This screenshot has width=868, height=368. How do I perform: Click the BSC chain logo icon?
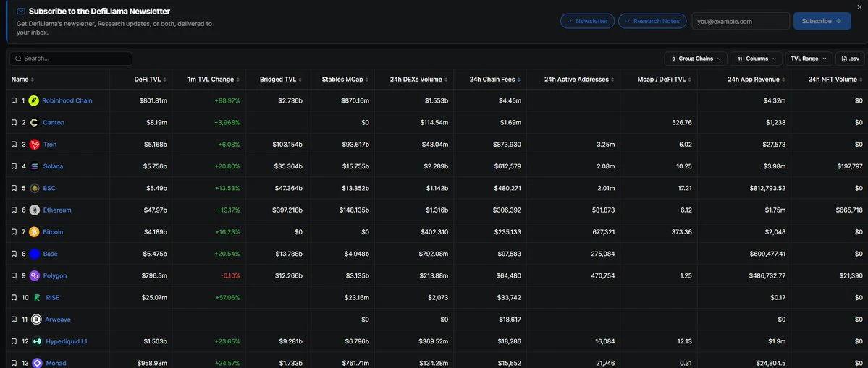pos(35,189)
